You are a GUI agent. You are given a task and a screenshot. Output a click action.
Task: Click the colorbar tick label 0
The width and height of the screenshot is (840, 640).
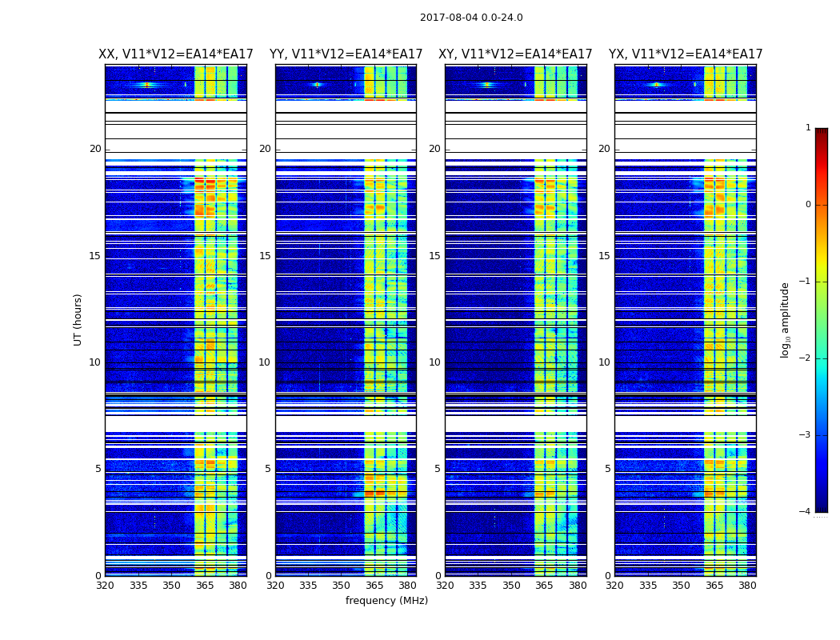point(808,205)
